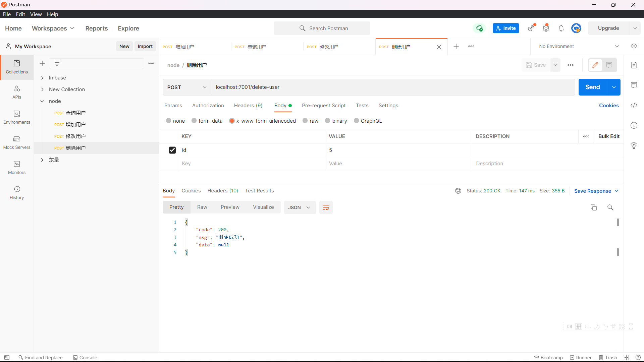Image resolution: width=644 pixels, height=362 pixels.
Task: Click the copy icon in response body
Action: click(x=594, y=207)
